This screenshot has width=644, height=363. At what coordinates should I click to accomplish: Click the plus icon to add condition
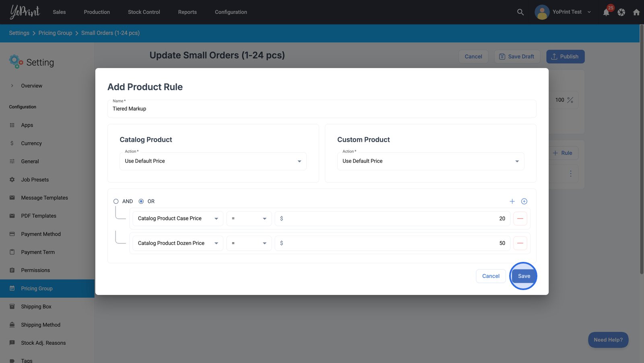[x=512, y=201]
